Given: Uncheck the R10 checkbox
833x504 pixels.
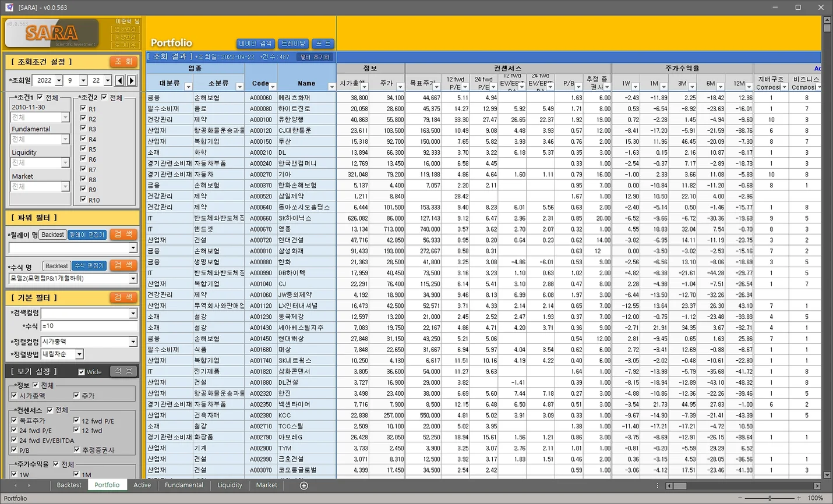Looking at the screenshot, I should [83, 200].
